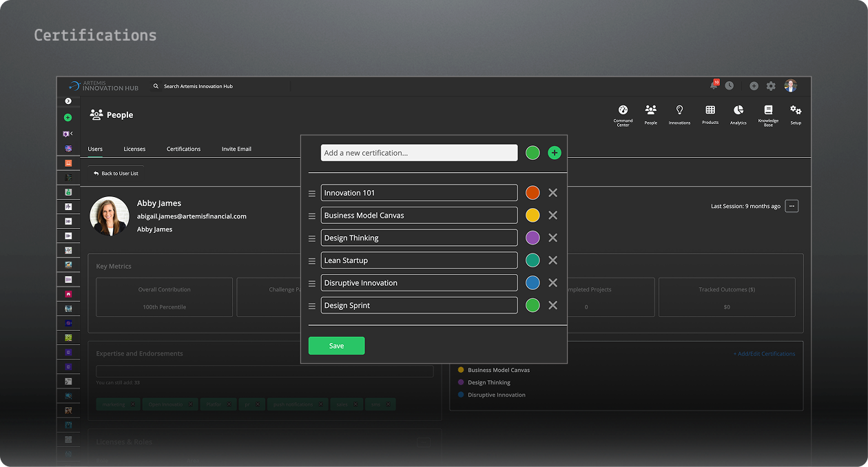
Task: Open the Innovations lightbulb icon
Action: point(679,112)
